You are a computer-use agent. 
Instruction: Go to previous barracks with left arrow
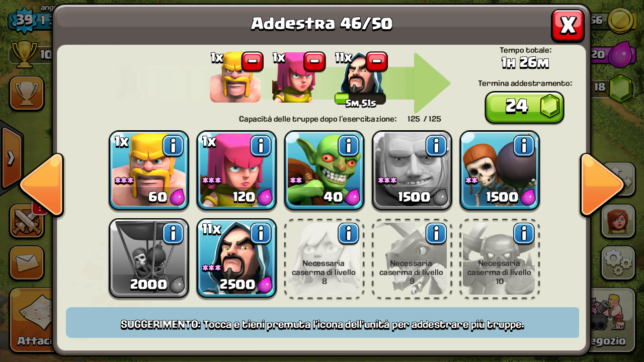point(42,185)
